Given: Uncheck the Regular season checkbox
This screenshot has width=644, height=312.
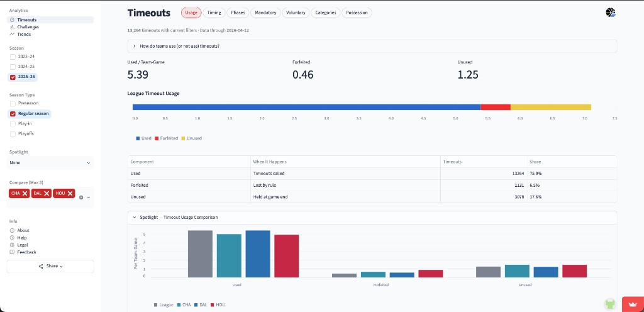Looking at the screenshot, I should click(x=13, y=114).
